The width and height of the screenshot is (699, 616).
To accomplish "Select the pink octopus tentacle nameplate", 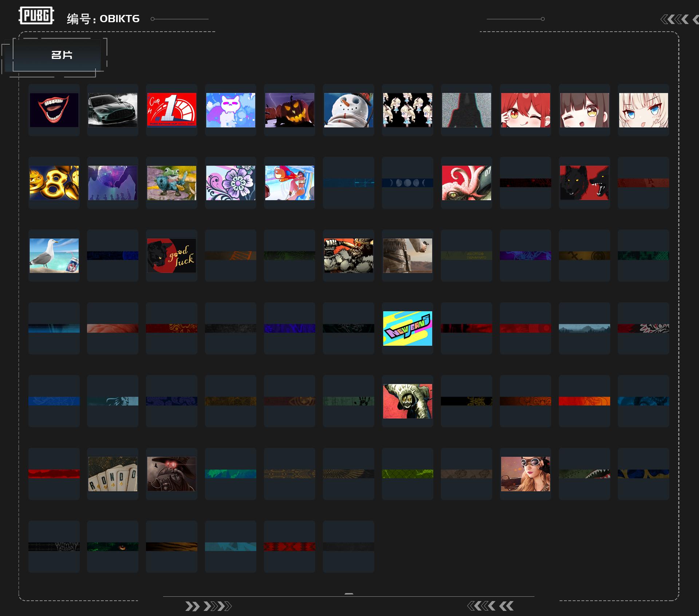I will tap(466, 183).
